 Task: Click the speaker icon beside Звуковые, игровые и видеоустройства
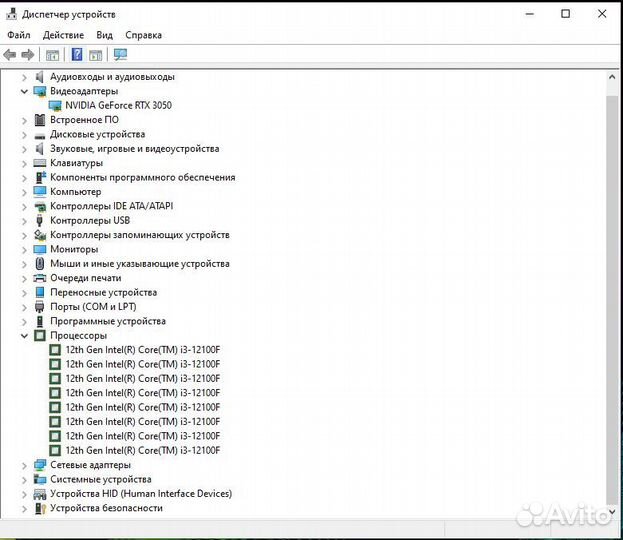click(x=39, y=149)
